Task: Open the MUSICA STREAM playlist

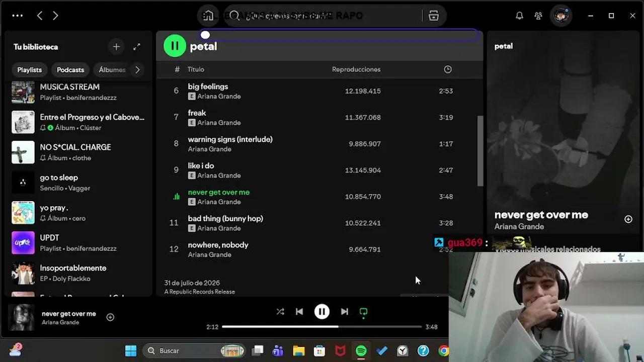Action: coord(78,92)
